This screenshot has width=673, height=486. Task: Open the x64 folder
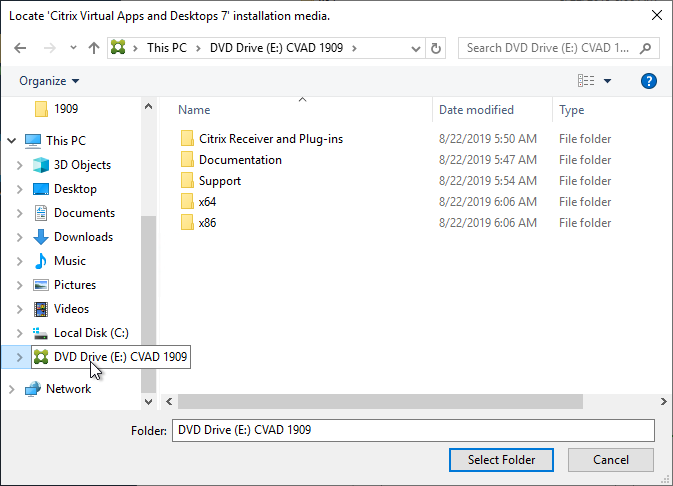[207, 202]
